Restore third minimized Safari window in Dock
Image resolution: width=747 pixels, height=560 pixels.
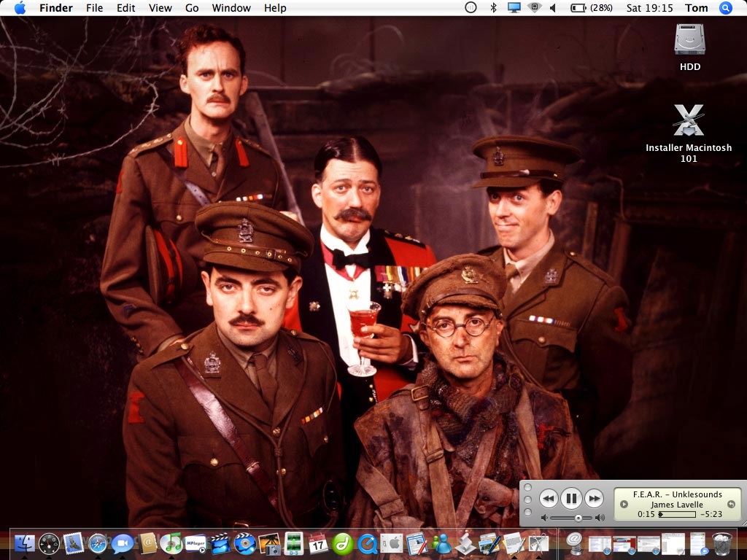tap(649, 544)
